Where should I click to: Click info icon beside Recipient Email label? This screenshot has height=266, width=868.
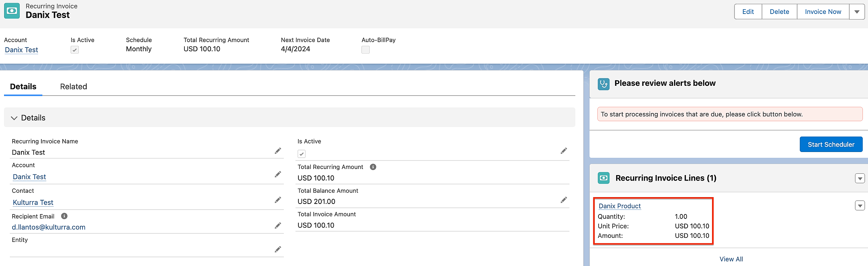pyautogui.click(x=64, y=216)
